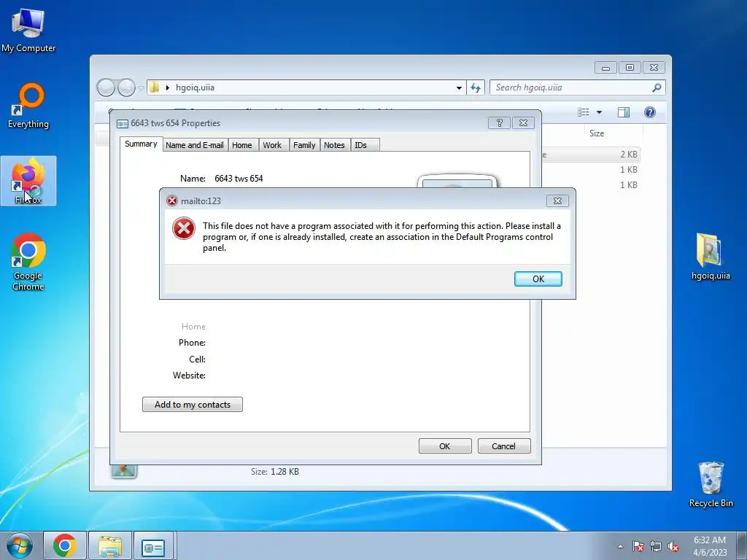Open the Work tab in Properties

click(x=272, y=145)
